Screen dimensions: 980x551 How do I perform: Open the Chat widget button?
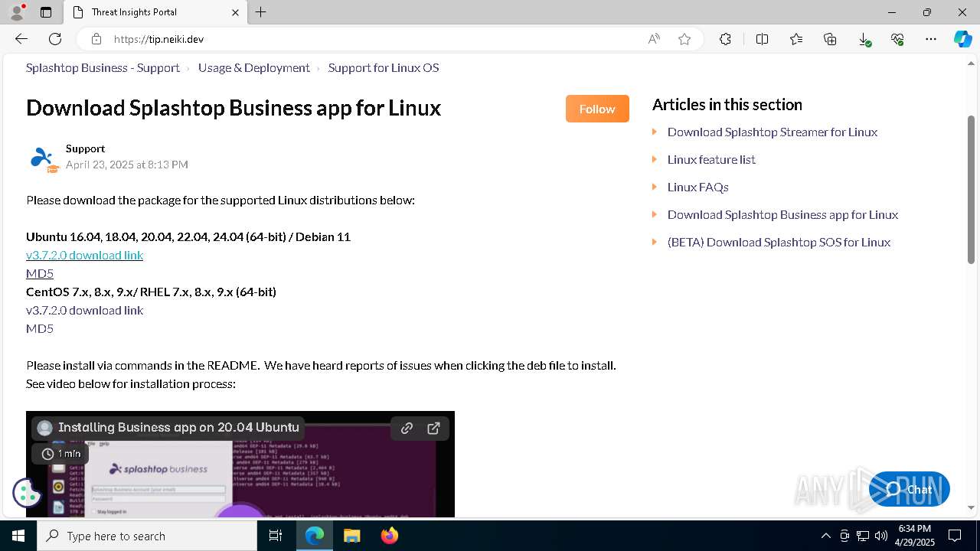(x=909, y=490)
